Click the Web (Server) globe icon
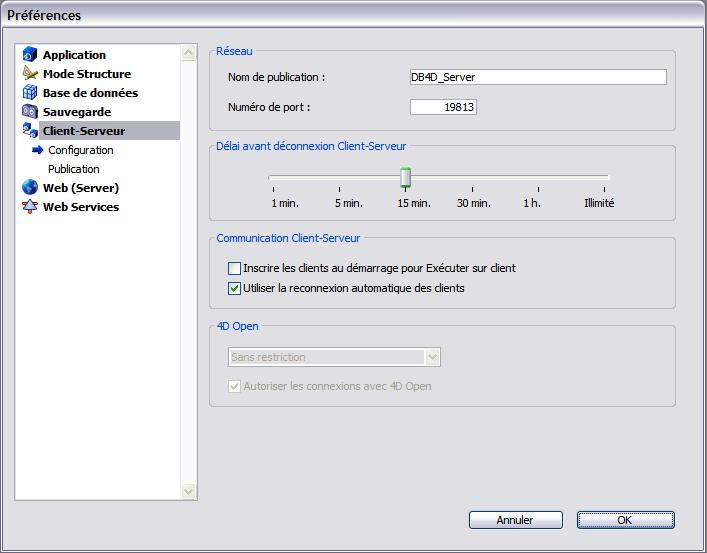The height and width of the screenshot is (553, 707). (30, 188)
